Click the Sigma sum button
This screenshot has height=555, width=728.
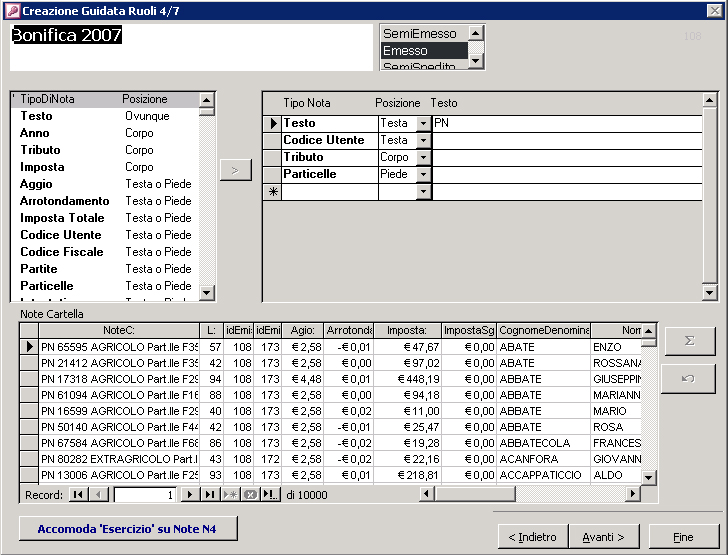pyautogui.click(x=689, y=341)
